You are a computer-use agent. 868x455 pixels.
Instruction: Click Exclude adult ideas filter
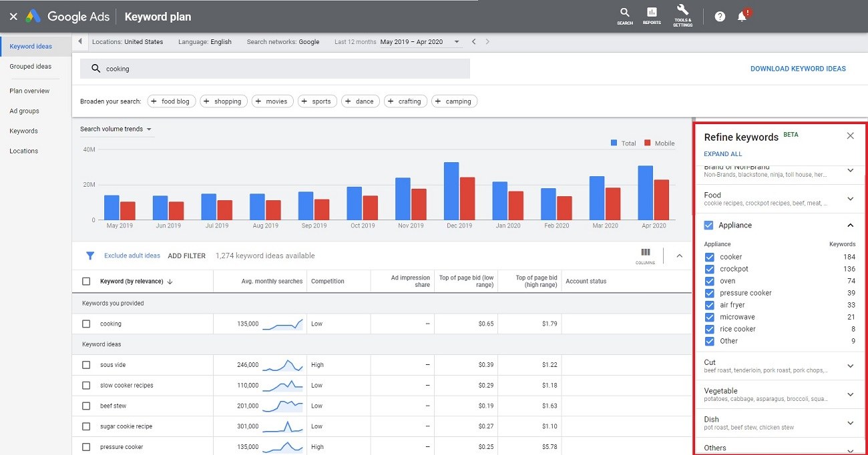click(x=132, y=256)
